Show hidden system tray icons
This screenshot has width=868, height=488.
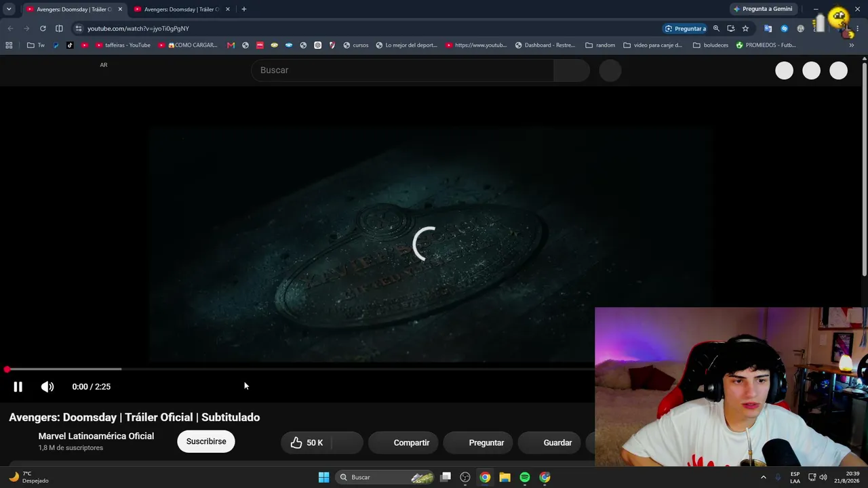click(764, 477)
